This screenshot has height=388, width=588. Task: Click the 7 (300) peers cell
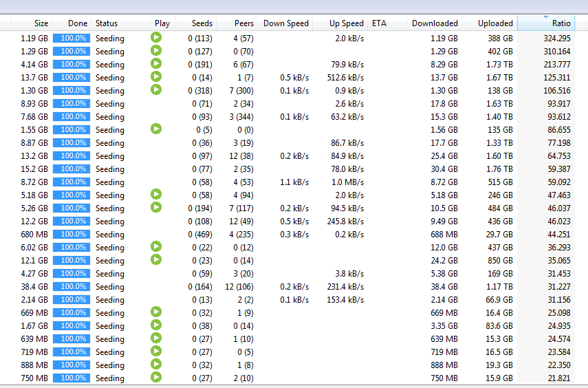pyautogui.click(x=241, y=91)
